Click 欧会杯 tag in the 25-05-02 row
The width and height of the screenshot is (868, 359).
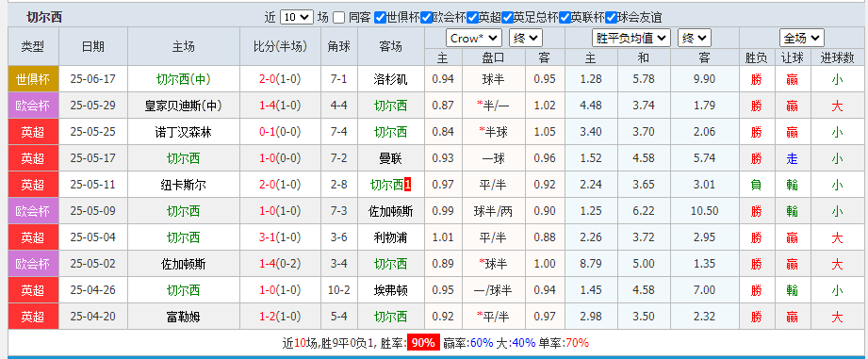pos(33,264)
